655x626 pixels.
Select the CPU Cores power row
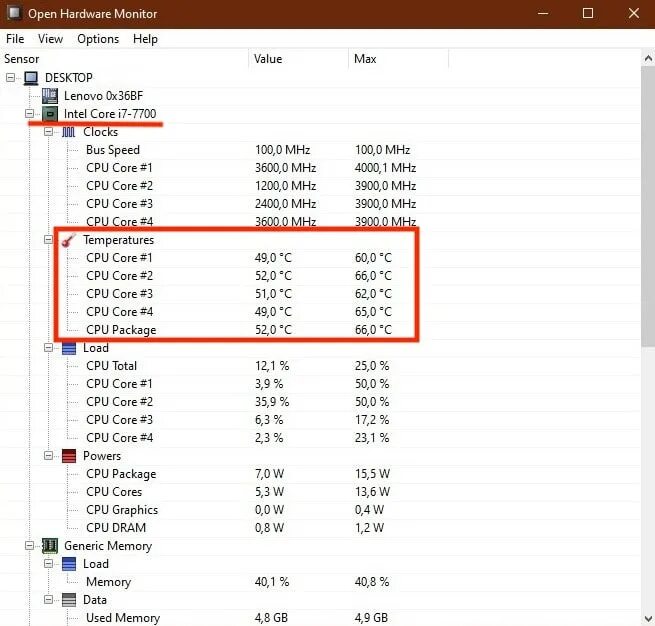point(320,492)
